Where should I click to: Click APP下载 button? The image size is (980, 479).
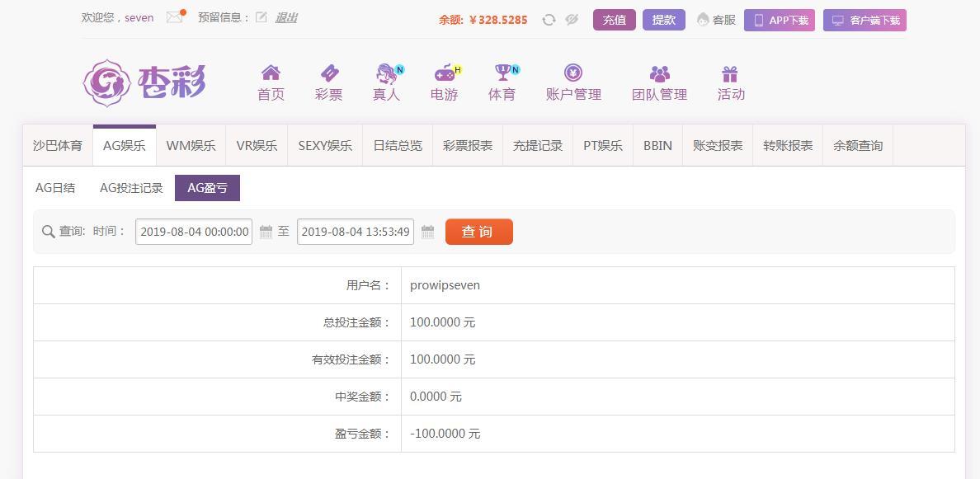[x=780, y=20]
